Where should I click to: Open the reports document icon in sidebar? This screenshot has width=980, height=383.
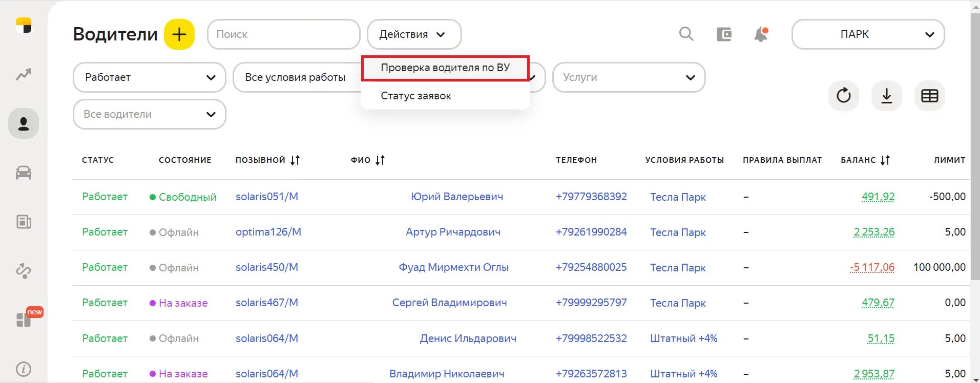[24, 221]
